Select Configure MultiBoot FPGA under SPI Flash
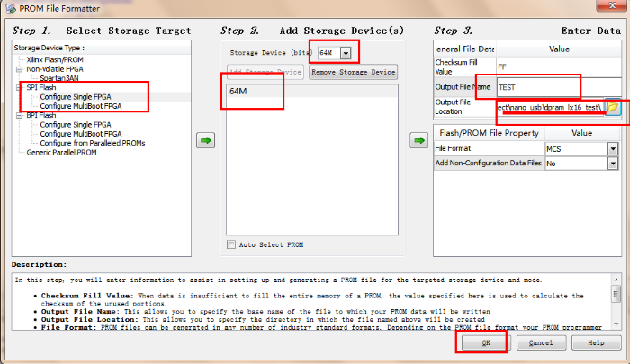 (x=81, y=106)
